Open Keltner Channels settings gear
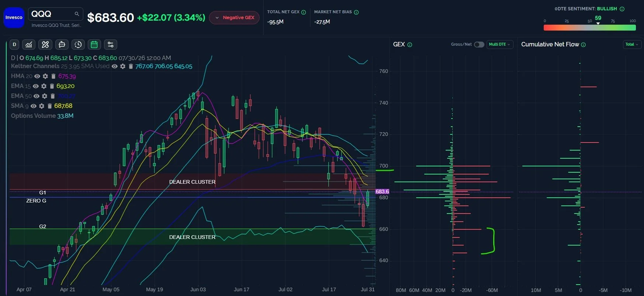 tap(123, 66)
